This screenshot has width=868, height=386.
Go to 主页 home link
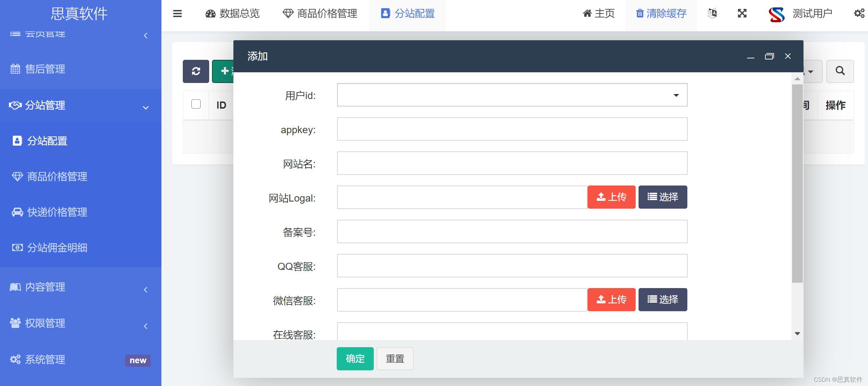click(599, 14)
